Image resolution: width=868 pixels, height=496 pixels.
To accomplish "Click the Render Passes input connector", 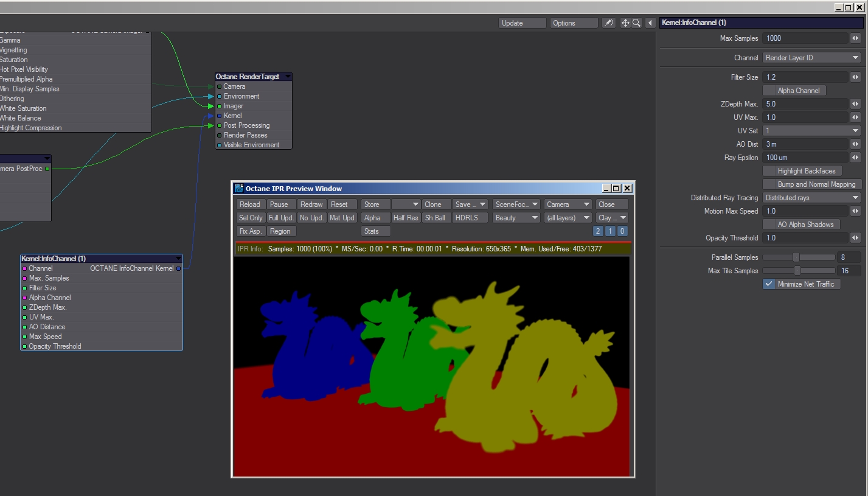I will [x=220, y=135].
